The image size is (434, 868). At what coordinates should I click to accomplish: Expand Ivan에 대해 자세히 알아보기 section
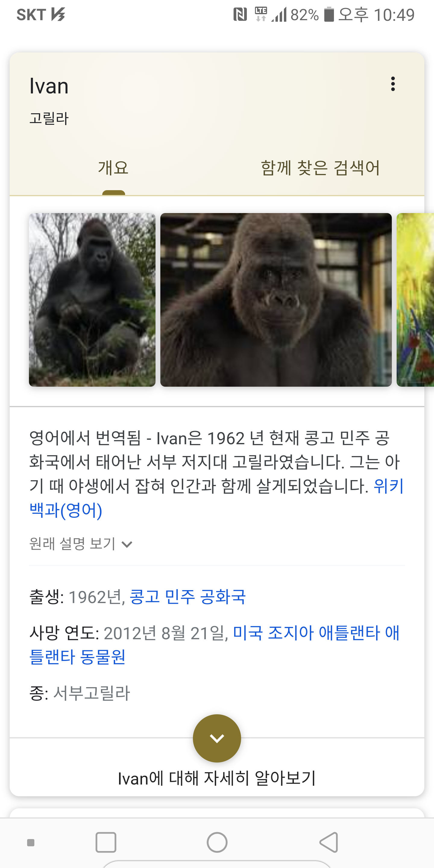tap(217, 778)
